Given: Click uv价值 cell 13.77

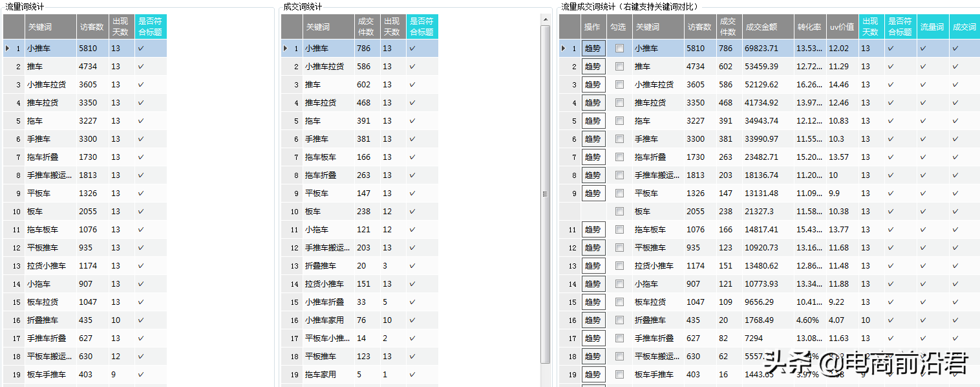Looking at the screenshot, I should 842,230.
